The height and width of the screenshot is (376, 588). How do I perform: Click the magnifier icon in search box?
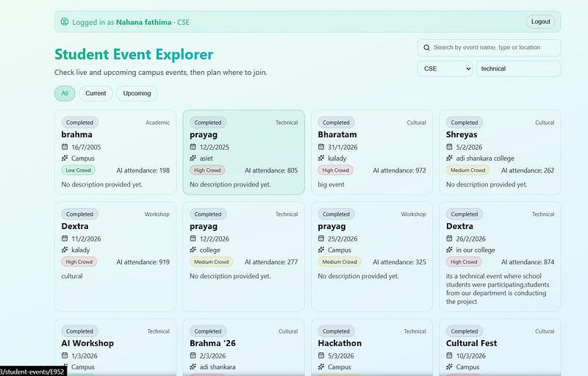(x=426, y=48)
